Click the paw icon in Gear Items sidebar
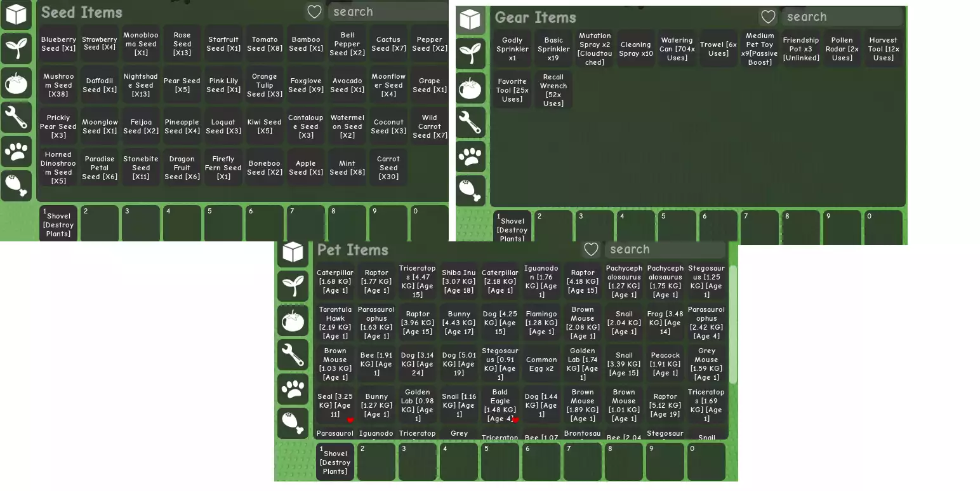This screenshot has width=980, height=491. pos(470,157)
